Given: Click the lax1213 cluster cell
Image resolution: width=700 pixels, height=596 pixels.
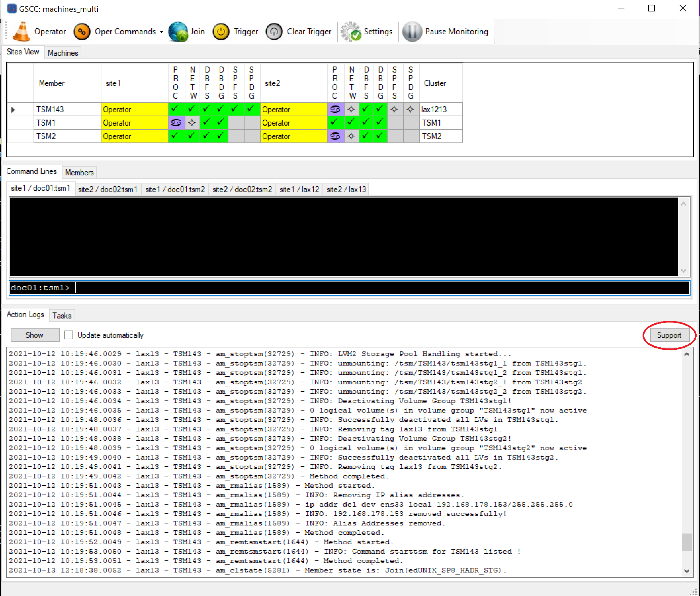Looking at the screenshot, I should (441, 110).
